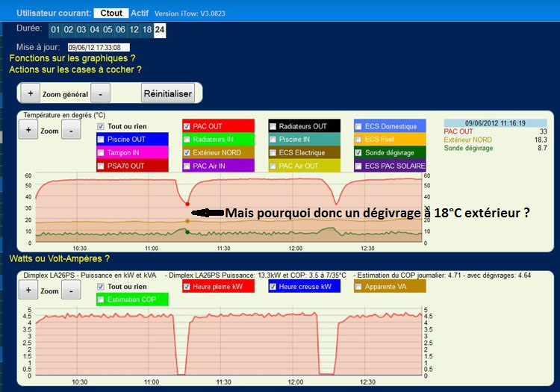Select the 24 hour duration
Screen dimensions: 560x392
160,30
